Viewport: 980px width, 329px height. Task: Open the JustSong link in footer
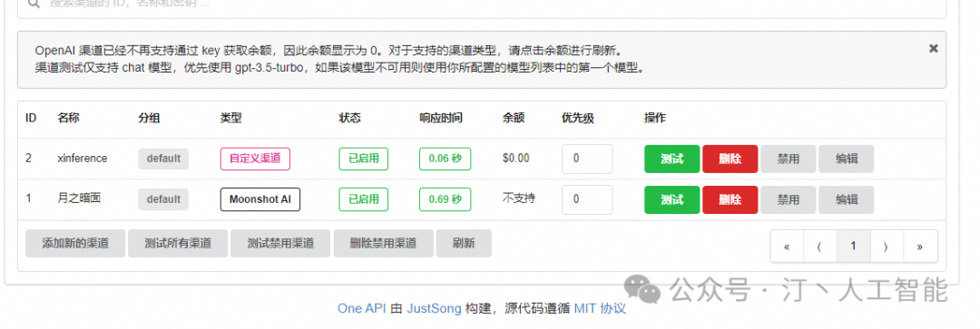[435, 308]
